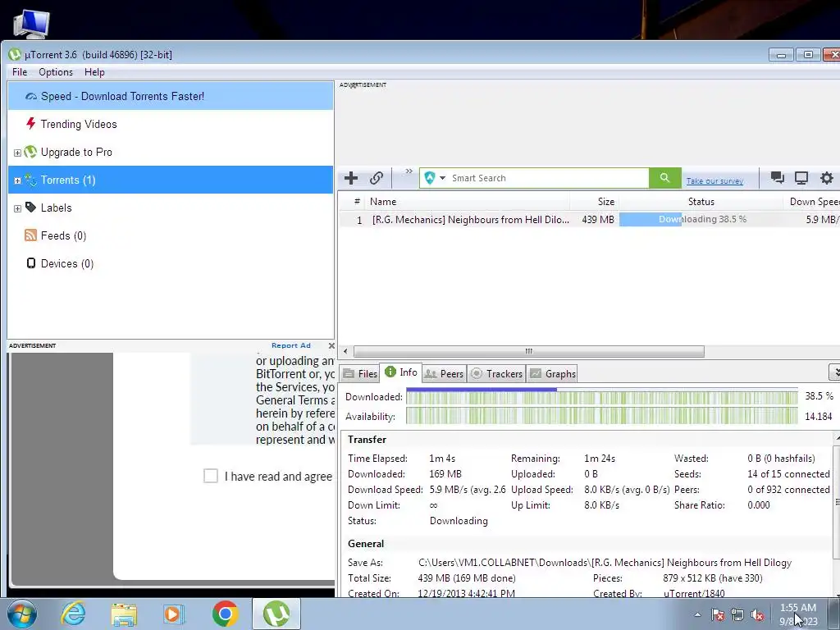Viewport: 840px width, 630px height.
Task: Click the Add Torrent plus icon
Action: pos(351,178)
